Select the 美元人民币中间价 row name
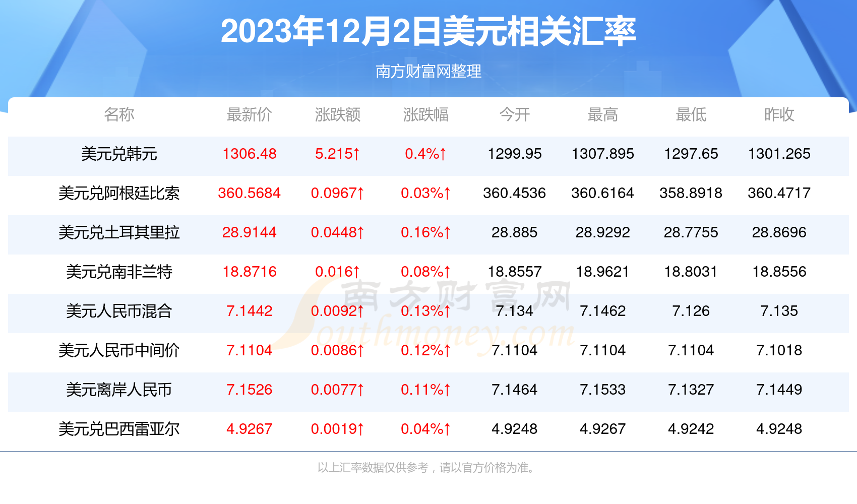The width and height of the screenshot is (857, 504). (x=119, y=350)
